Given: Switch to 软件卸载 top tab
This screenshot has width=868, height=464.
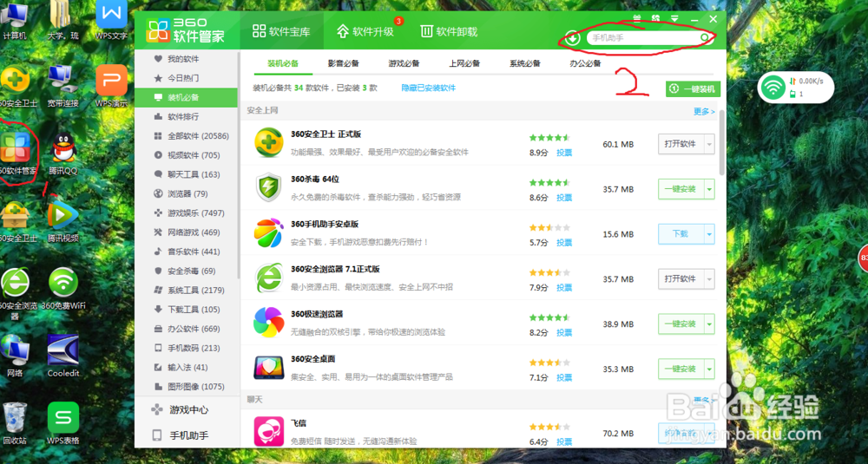Looking at the screenshot, I should pyautogui.click(x=449, y=31).
